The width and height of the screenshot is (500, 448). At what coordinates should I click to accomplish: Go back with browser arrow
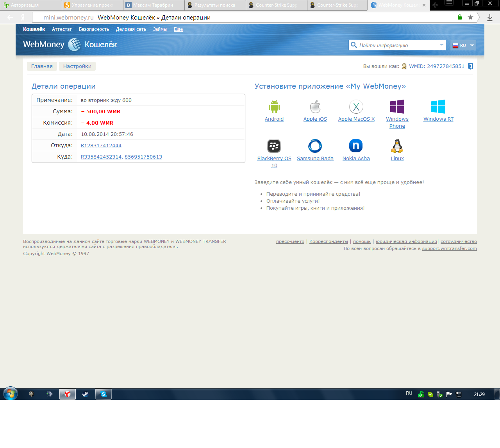pos(10,17)
